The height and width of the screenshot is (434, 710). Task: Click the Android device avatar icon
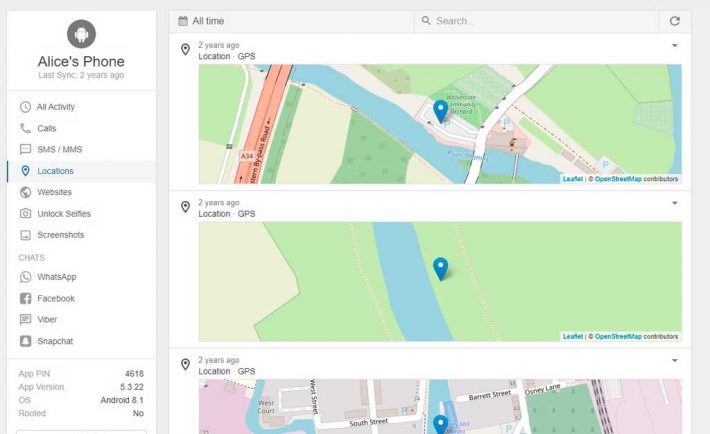(x=81, y=35)
